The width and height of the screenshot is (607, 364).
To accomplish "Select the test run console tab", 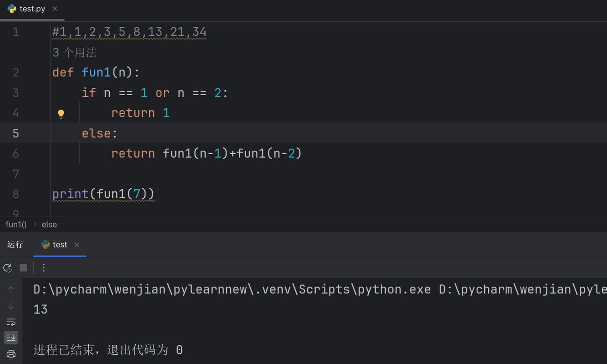I will pos(59,245).
